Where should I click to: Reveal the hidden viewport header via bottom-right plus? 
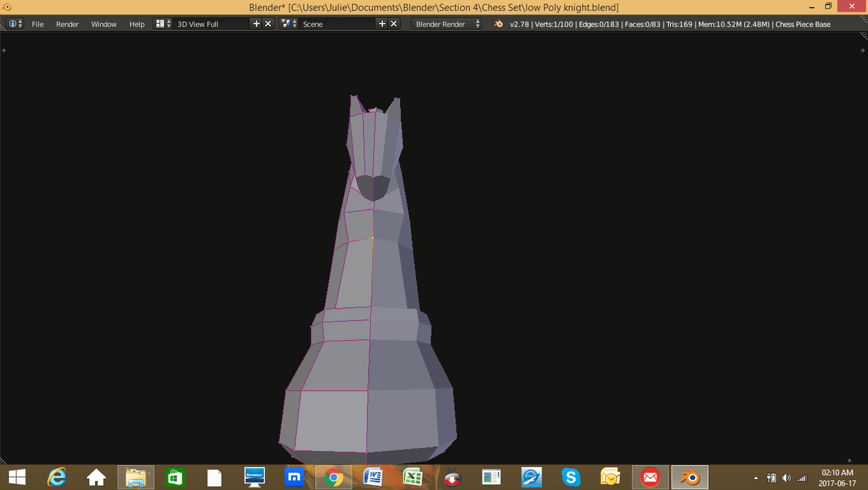[x=849, y=461]
